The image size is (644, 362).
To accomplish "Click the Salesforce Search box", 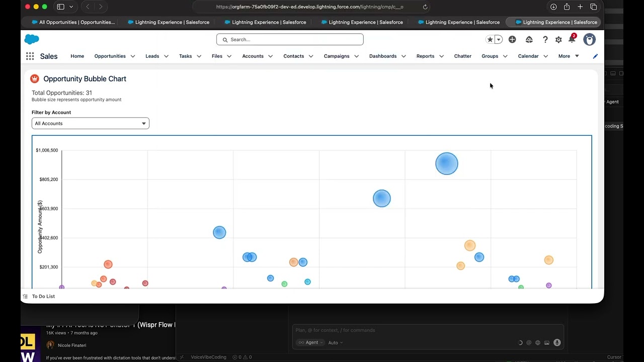I will point(290,39).
